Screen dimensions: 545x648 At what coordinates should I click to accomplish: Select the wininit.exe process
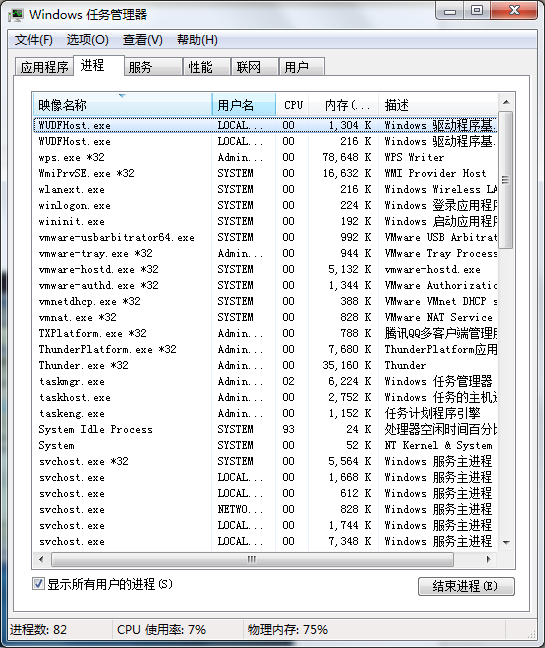point(265,222)
